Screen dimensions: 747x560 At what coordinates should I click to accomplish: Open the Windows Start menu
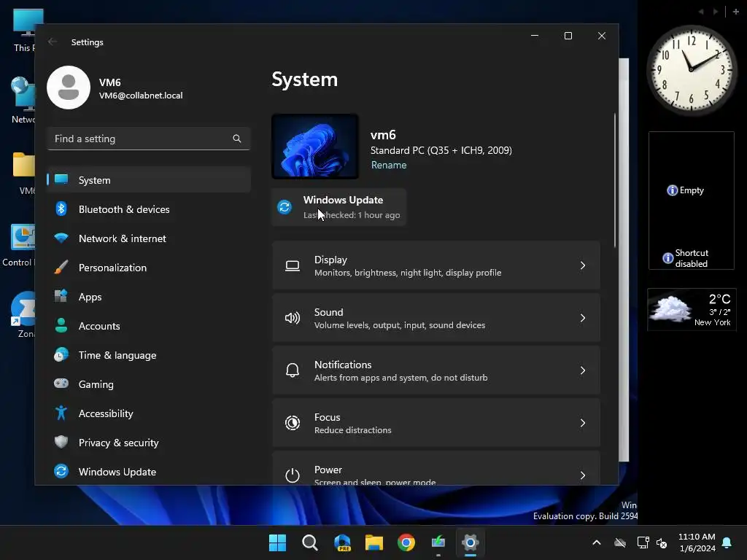click(x=277, y=542)
